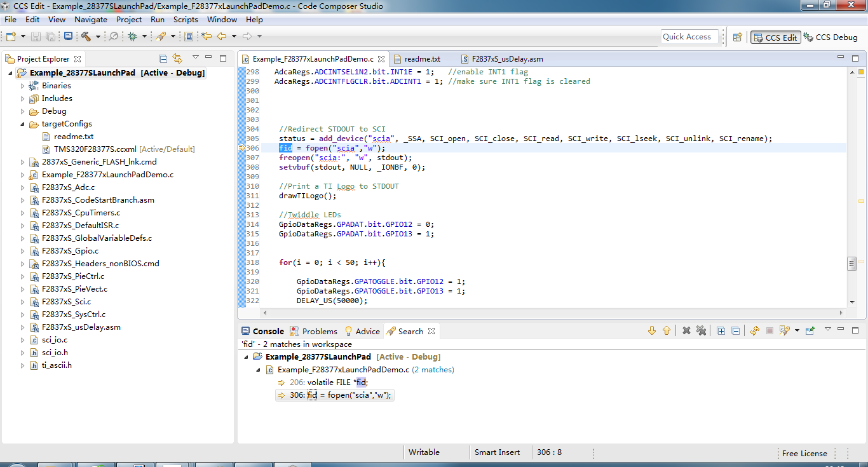Click the Quick Access search field
Screen dimensions: 868x467
coord(689,37)
